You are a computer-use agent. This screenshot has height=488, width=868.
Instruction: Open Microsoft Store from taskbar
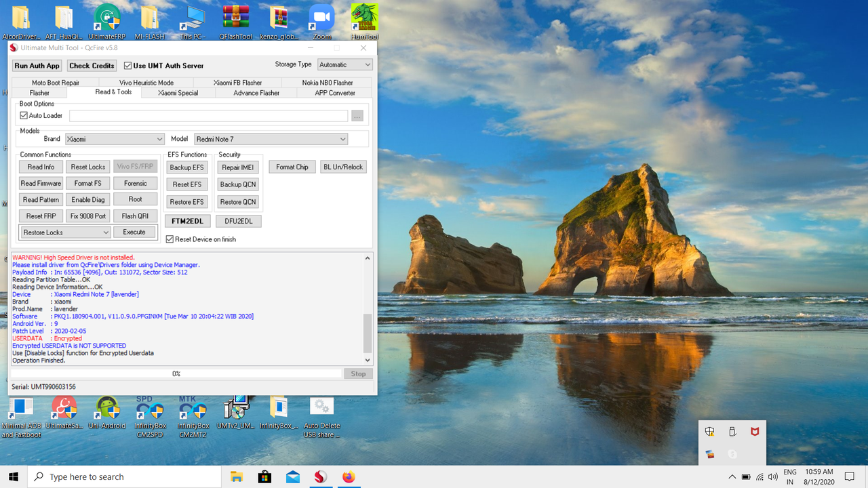(x=264, y=476)
